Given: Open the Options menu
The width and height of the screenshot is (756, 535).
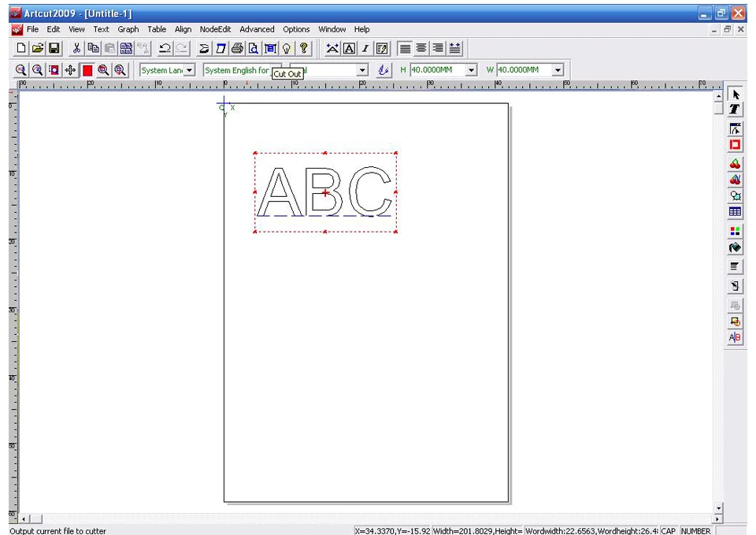Looking at the screenshot, I should pos(296,29).
